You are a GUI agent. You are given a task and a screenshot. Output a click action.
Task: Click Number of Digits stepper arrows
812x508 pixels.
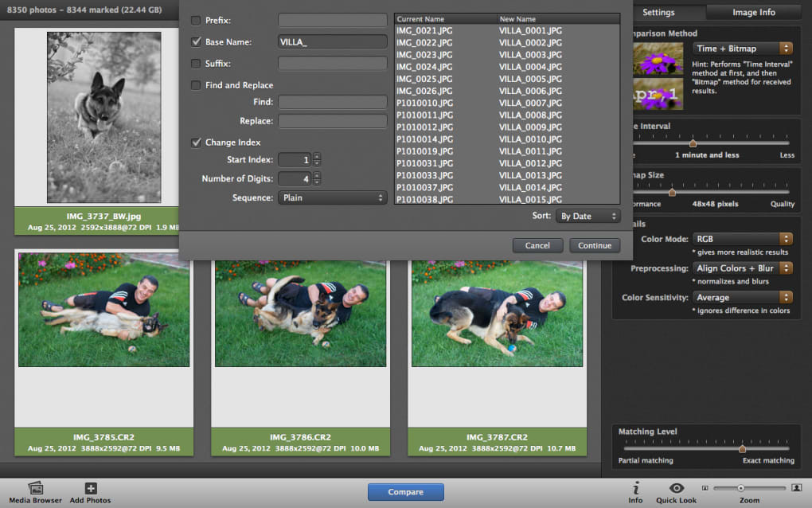point(317,178)
